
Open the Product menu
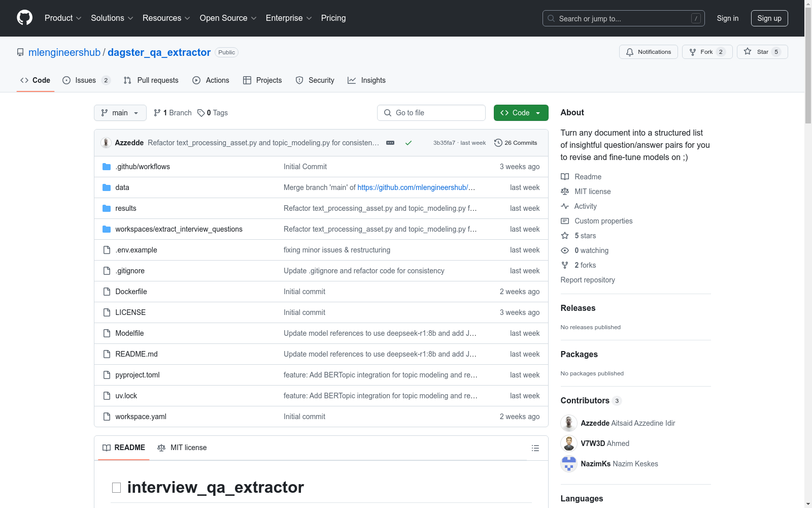(x=63, y=18)
